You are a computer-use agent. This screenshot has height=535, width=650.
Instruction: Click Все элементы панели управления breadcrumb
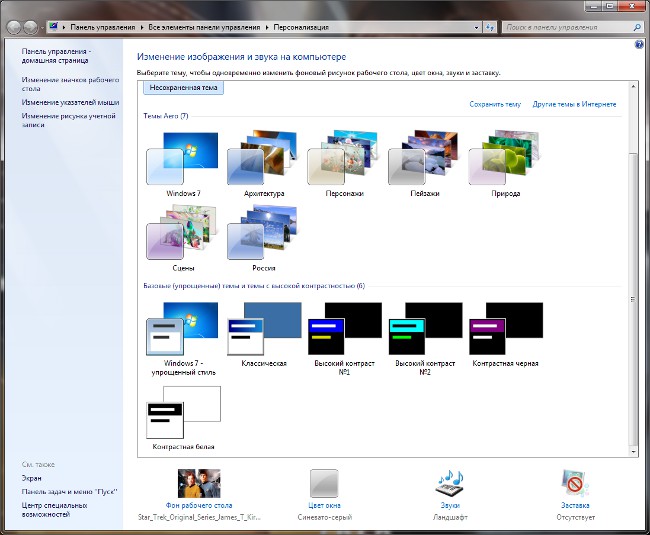(x=204, y=27)
